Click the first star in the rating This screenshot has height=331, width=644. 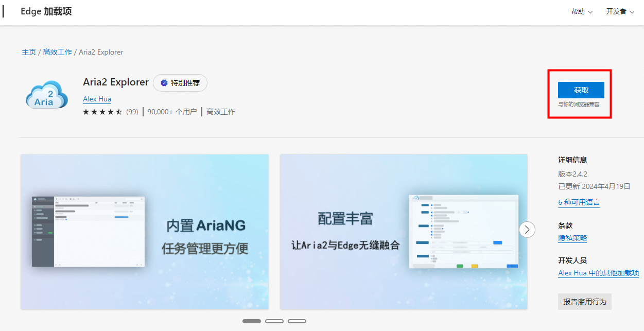pyautogui.click(x=86, y=111)
